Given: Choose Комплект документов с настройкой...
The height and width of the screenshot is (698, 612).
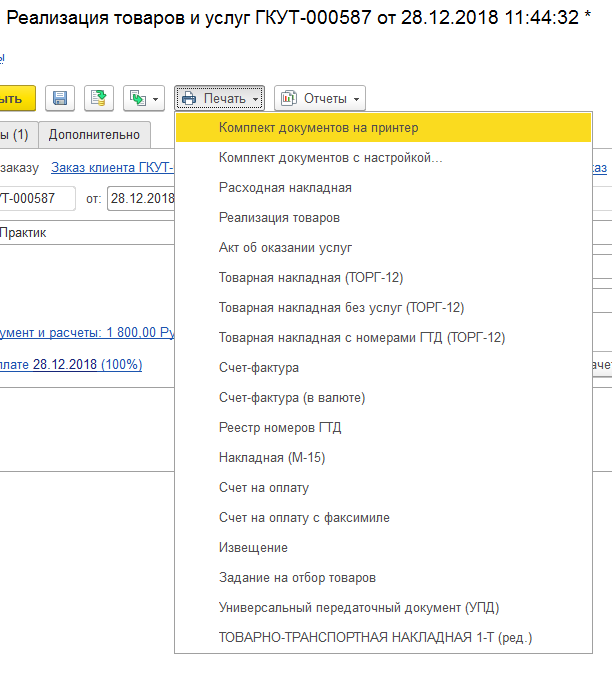Looking at the screenshot, I should pyautogui.click(x=383, y=158).
